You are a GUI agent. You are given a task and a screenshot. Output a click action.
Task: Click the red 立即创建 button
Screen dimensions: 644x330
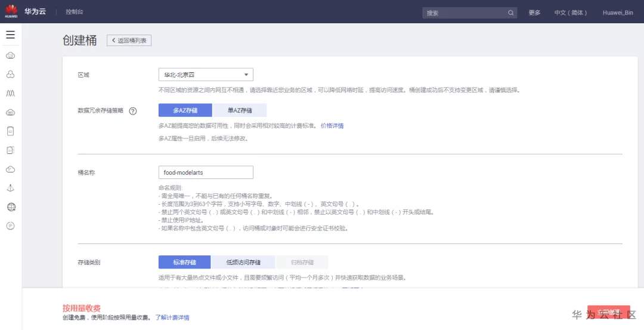tap(609, 312)
